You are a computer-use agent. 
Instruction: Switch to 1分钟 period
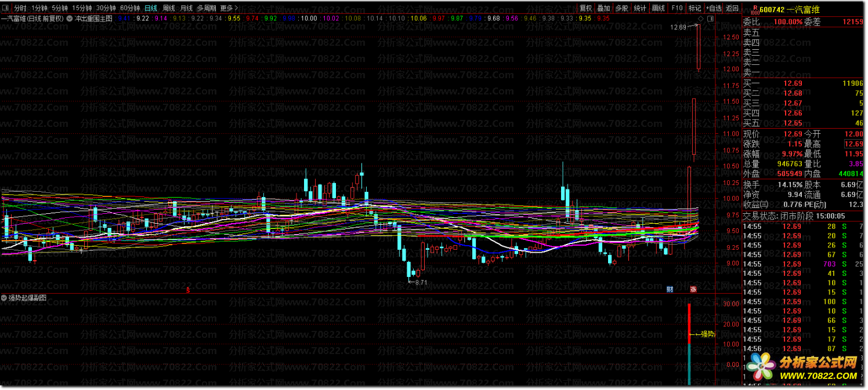39,8
